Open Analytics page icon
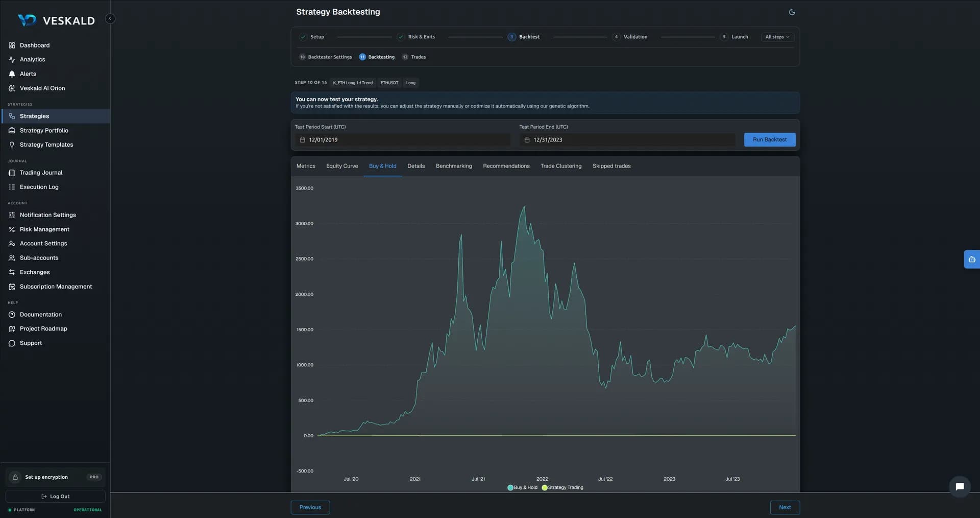The width and height of the screenshot is (980, 518). click(12, 60)
